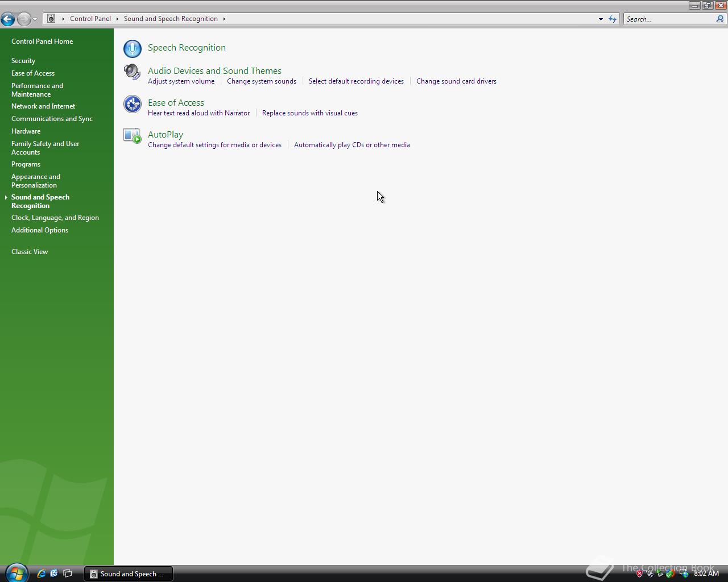Open the Ease of Access heading in main pane
This screenshot has height=582, width=728.
click(x=176, y=103)
